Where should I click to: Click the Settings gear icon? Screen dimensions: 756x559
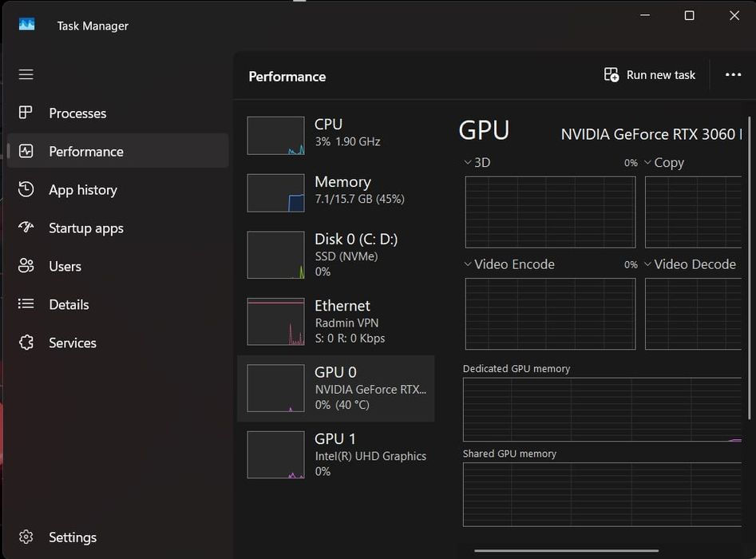tap(26, 537)
